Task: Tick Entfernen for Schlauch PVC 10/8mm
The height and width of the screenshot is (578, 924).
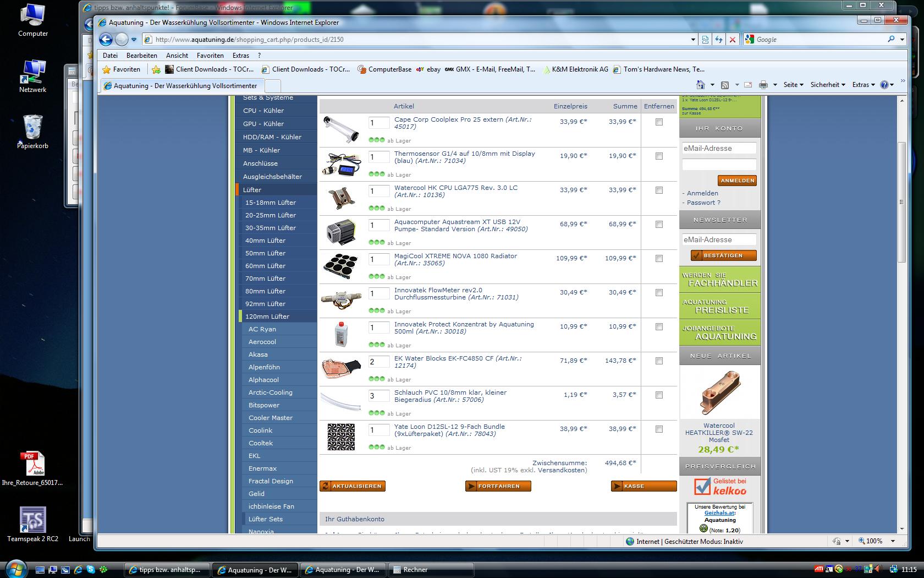Action: coord(659,395)
